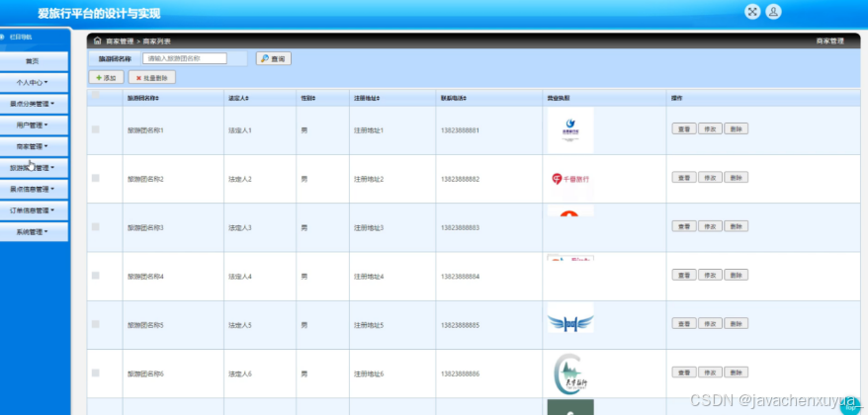Image resolution: width=868 pixels, height=415 pixels.
Task: Click the 旅游团名称6 name cell
Action: click(x=145, y=374)
